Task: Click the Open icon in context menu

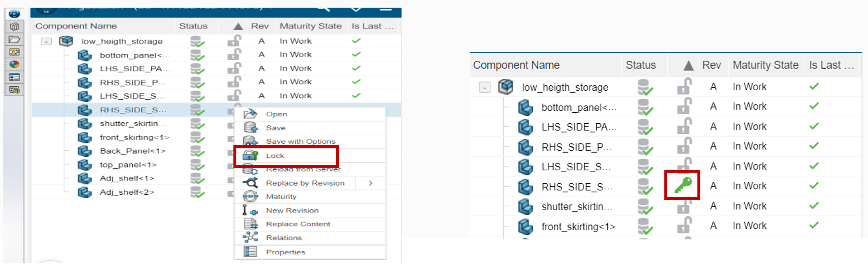Action: 250,114
